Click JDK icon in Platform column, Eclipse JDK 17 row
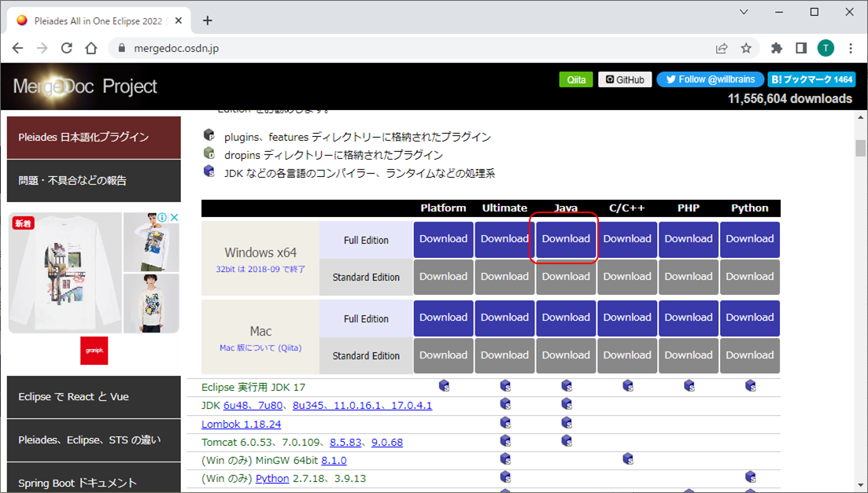Screen dimensions: 868x493 (x=444, y=385)
